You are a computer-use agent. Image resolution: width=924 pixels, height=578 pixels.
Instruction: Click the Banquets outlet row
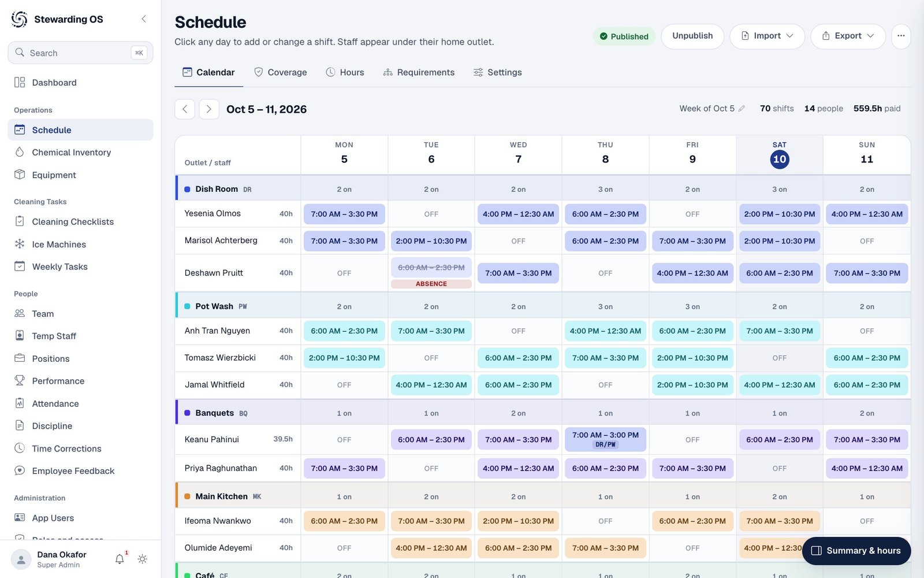(543, 413)
